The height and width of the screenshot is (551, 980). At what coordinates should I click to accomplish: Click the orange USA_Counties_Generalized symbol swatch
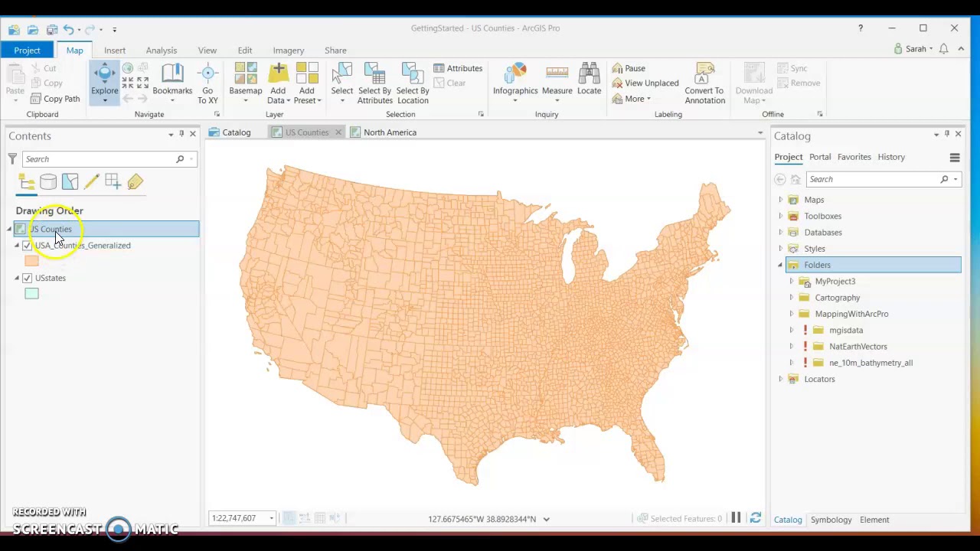tap(31, 262)
